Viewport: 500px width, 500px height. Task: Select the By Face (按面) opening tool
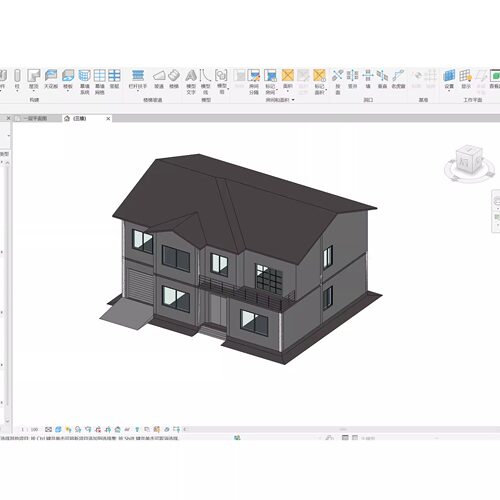point(337,82)
